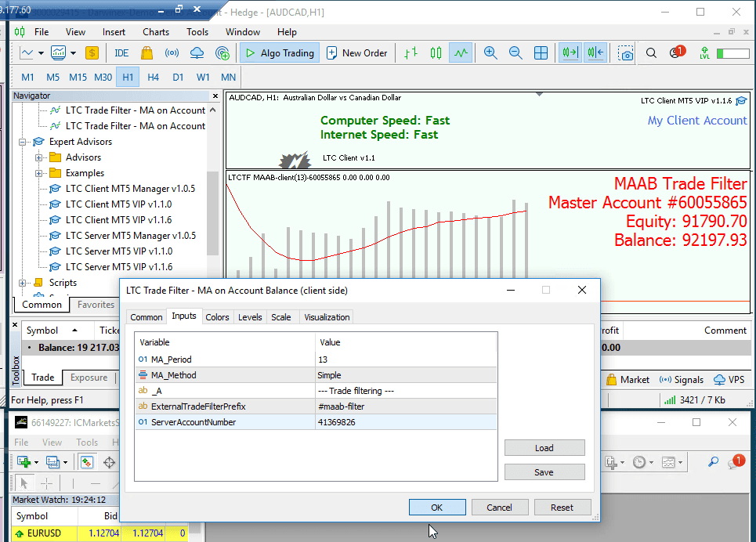Switch to Exposure tab in Toolbox
This screenshot has width=756, height=542.
tap(89, 378)
